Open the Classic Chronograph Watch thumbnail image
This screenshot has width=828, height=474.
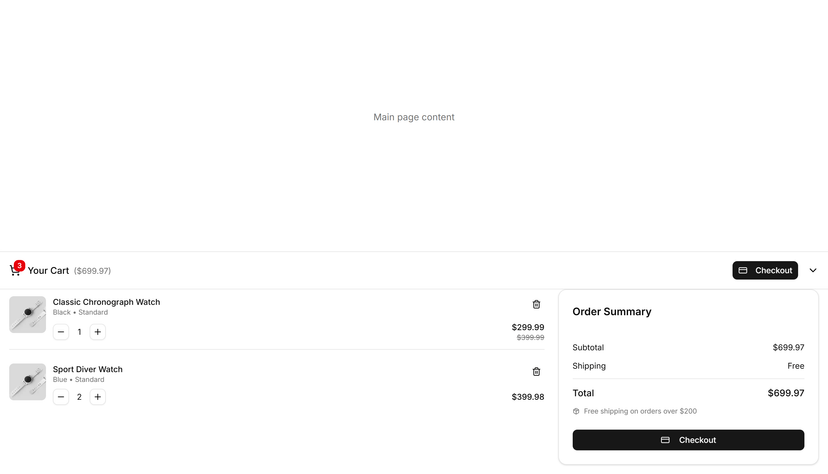(27, 315)
